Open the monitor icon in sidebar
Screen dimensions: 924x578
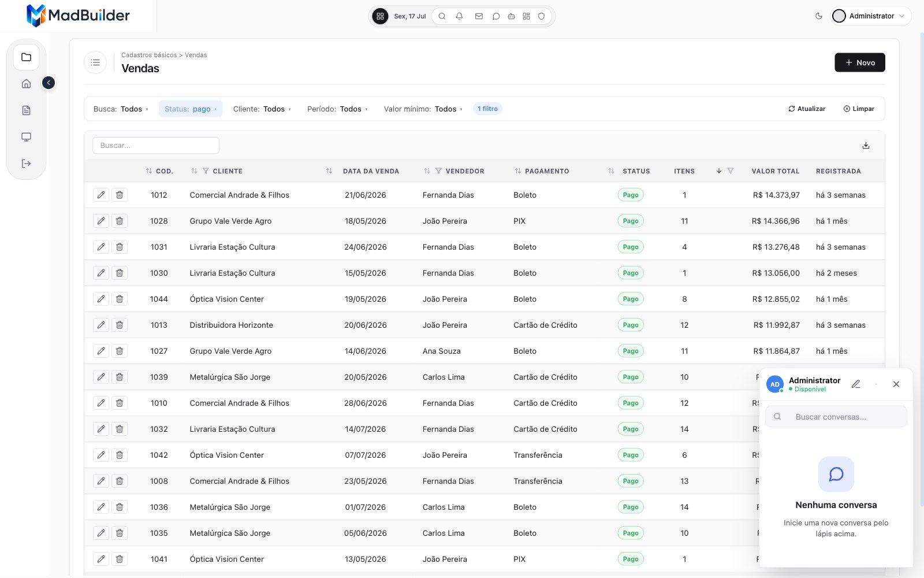coord(26,137)
